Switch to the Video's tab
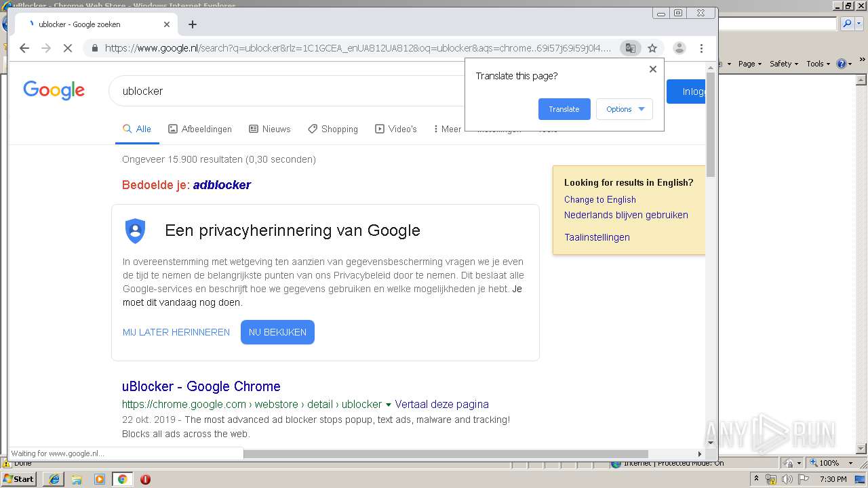Screen dimensions: 868x488 tap(396, 129)
